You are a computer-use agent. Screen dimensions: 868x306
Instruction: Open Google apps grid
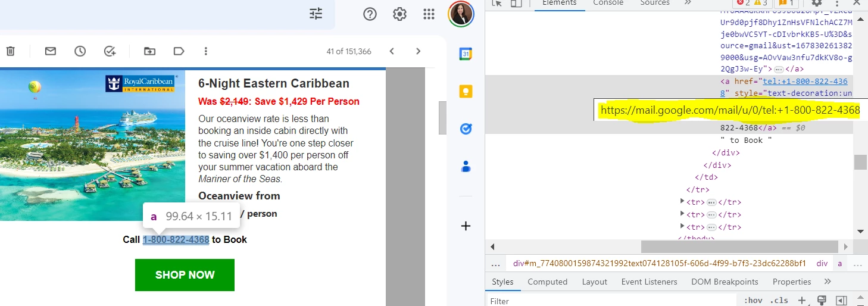(x=429, y=14)
